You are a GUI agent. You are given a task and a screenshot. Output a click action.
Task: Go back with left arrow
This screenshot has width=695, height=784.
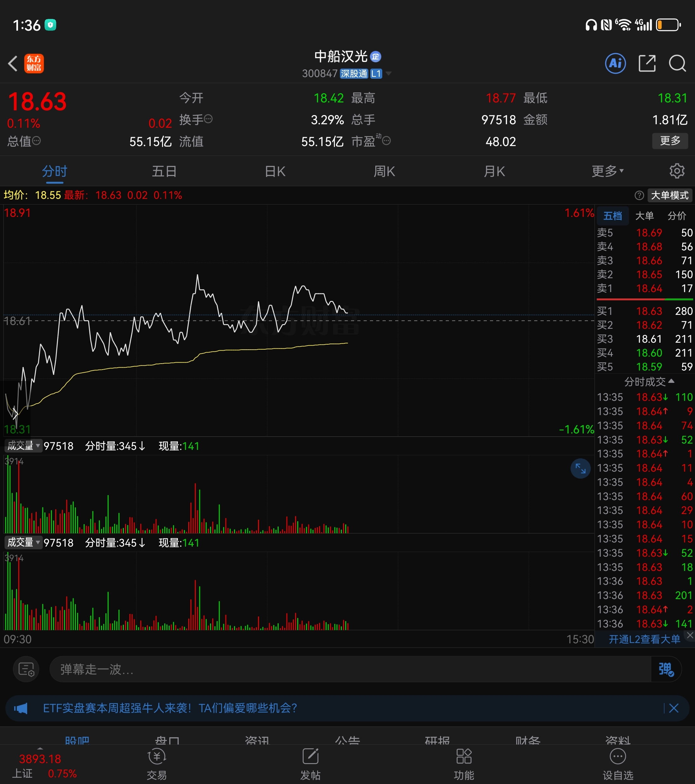(13, 63)
